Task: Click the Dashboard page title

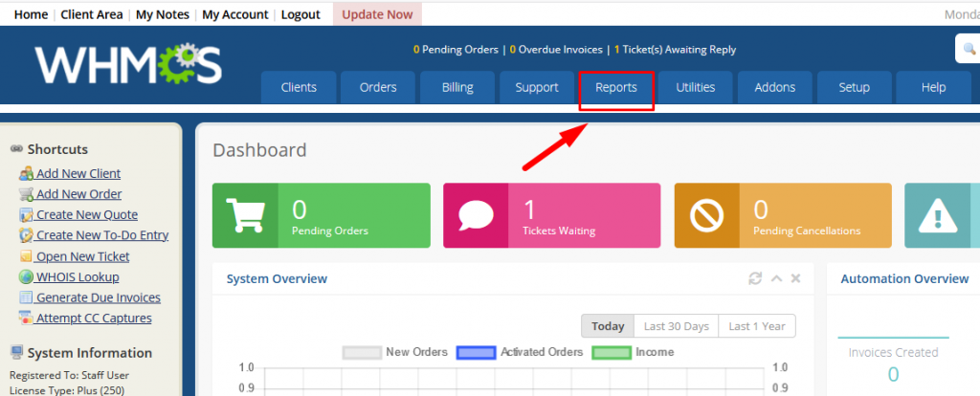Action: click(260, 150)
